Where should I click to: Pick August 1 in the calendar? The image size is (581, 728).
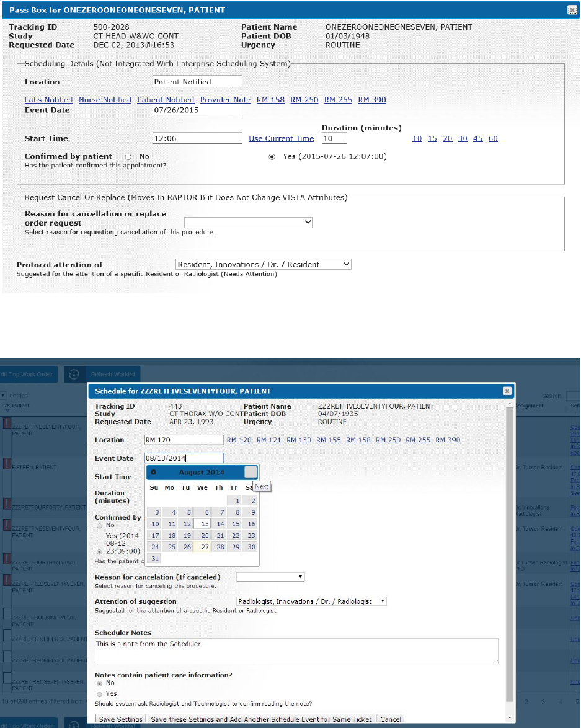[234, 500]
